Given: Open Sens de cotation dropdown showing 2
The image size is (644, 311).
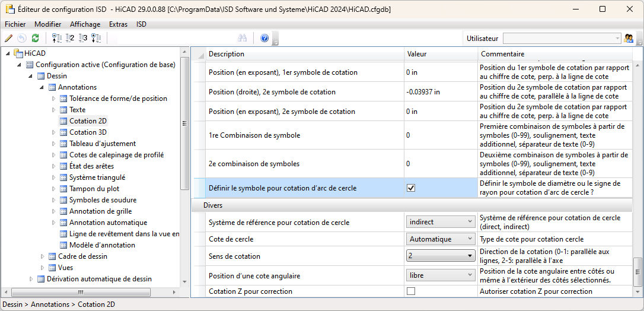Looking at the screenshot, I should (x=441, y=256).
